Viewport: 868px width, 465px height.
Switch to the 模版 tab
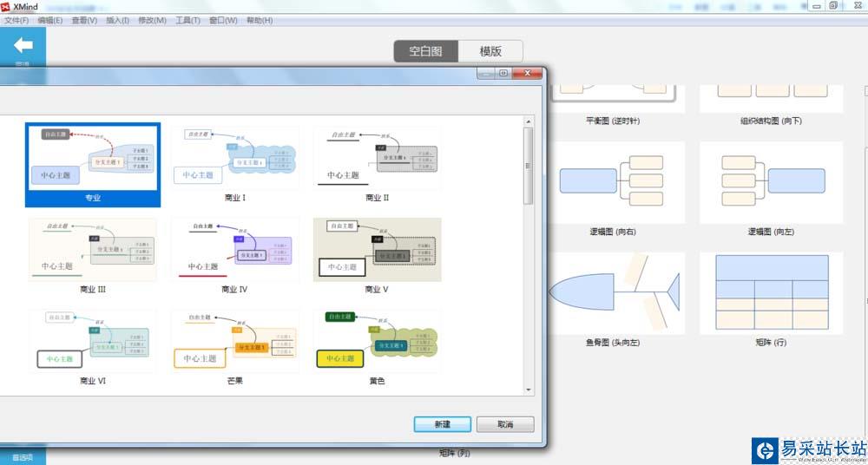click(490, 51)
